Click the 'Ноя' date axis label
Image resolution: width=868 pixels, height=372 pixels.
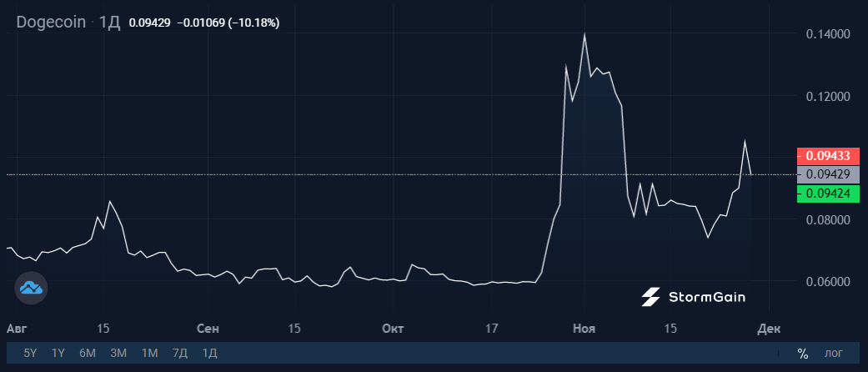(x=584, y=329)
